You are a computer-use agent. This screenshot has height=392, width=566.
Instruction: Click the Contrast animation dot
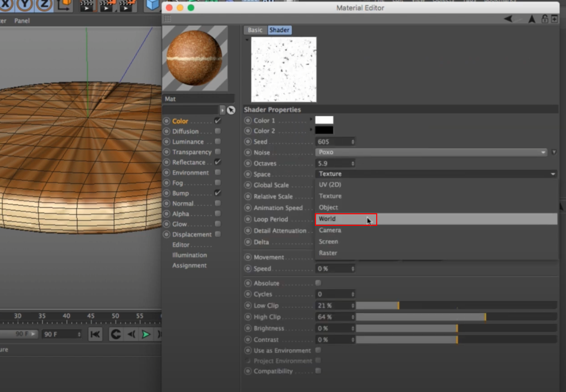pyautogui.click(x=248, y=340)
